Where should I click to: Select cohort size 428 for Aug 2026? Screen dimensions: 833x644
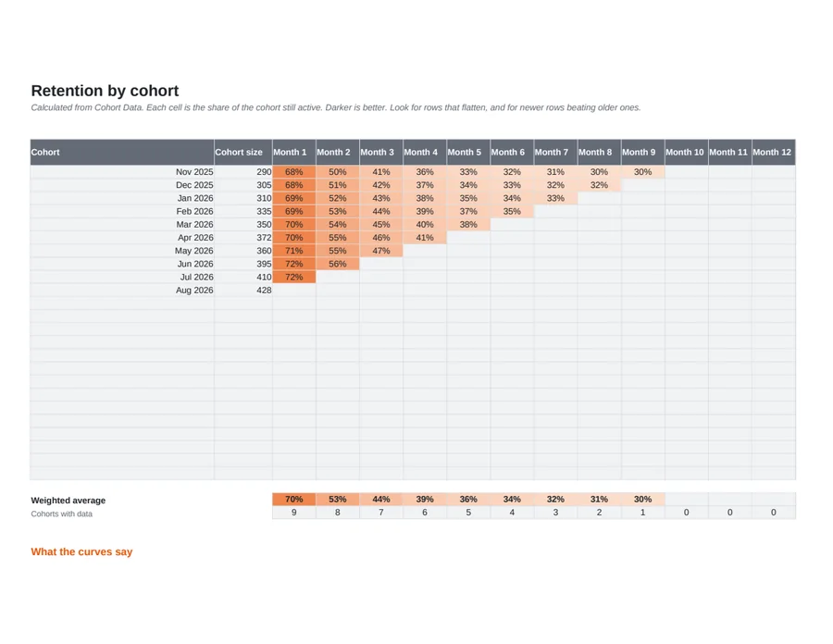tap(243, 291)
